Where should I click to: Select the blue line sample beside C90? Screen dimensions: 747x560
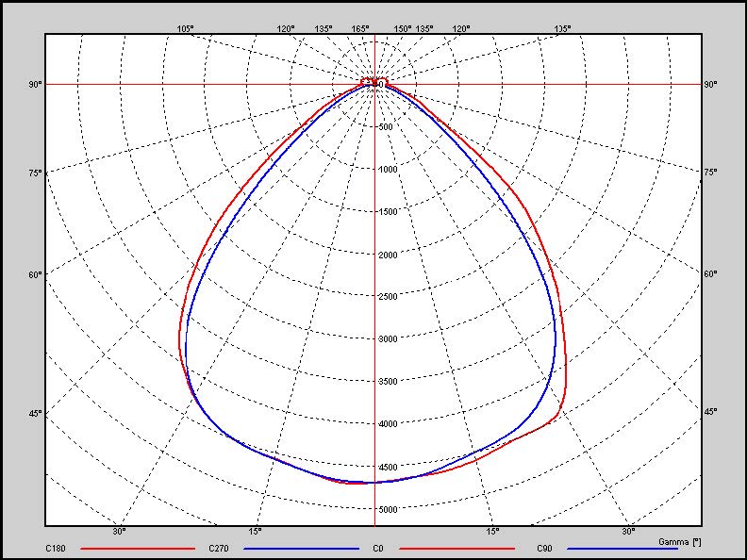coord(623,549)
